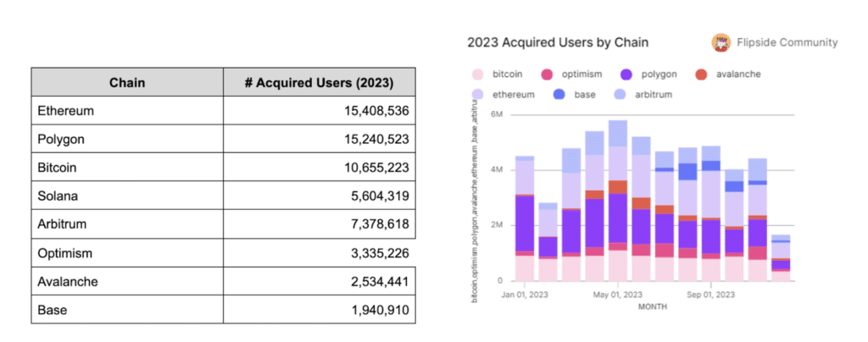Click the January 2023 stacked bar
The height and width of the screenshot is (342, 868).
pyautogui.click(x=524, y=218)
